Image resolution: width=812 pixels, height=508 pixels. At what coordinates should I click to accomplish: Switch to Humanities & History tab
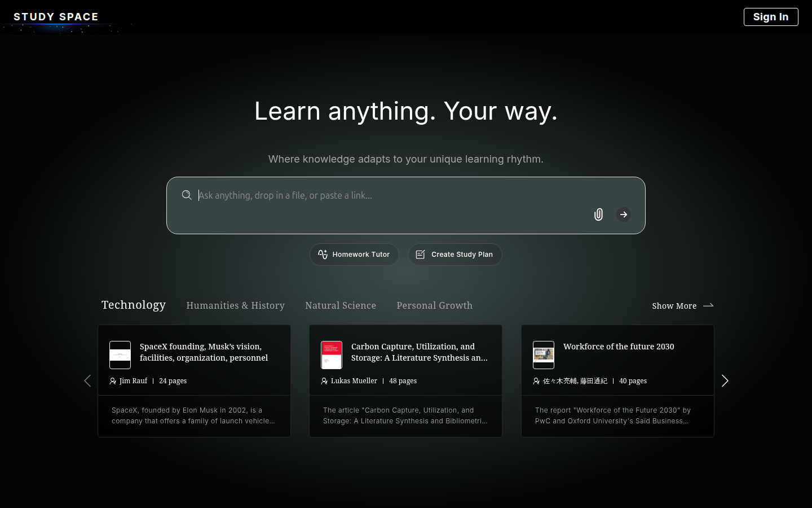tap(235, 305)
